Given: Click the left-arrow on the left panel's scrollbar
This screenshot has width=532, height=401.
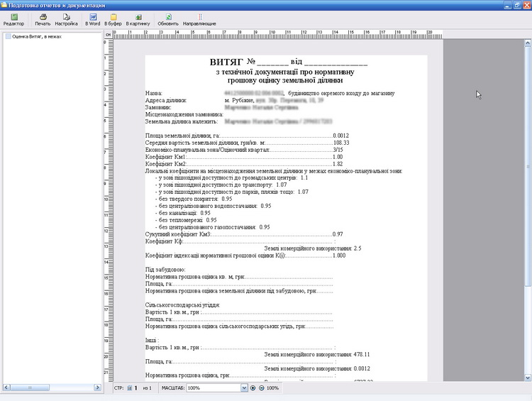Looking at the screenshot, I should coord(6,388).
